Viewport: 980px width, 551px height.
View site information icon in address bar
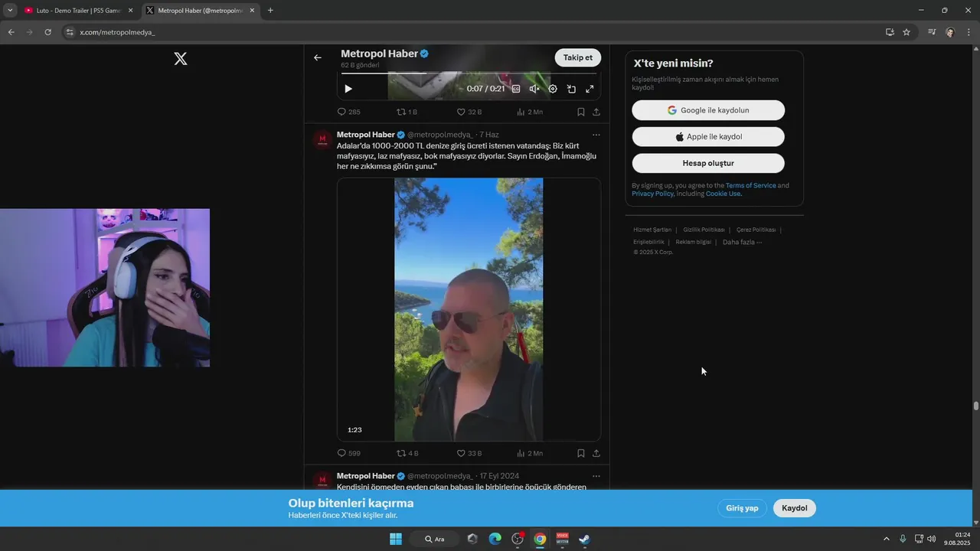(70, 32)
